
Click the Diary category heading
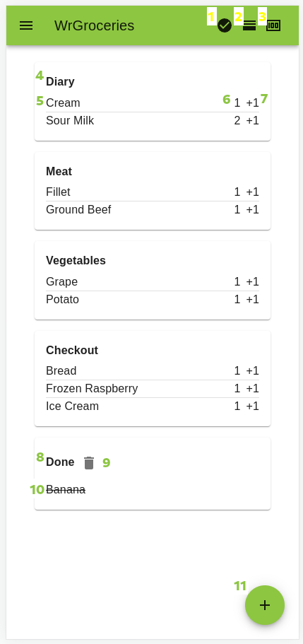click(x=60, y=82)
